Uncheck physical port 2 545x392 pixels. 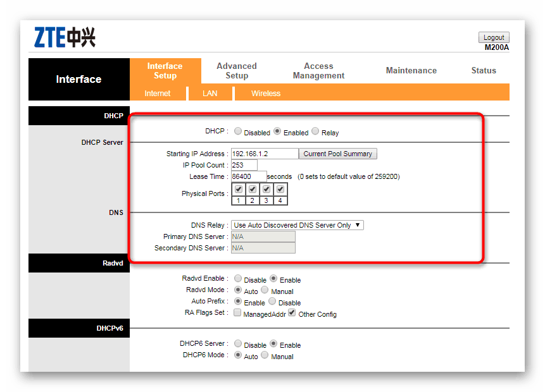(x=252, y=188)
